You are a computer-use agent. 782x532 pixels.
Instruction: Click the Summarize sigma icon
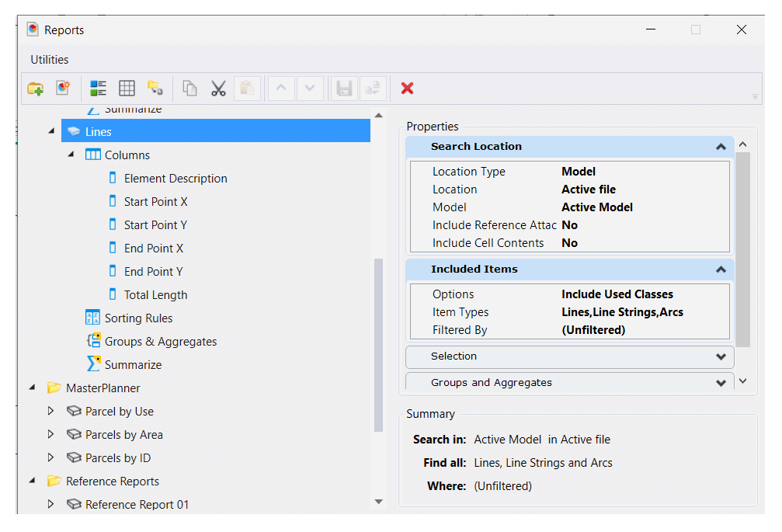point(93,364)
